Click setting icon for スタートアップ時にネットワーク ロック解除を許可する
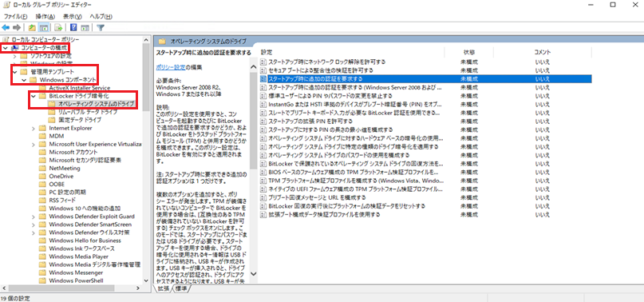644x302 pixels. 263,62
